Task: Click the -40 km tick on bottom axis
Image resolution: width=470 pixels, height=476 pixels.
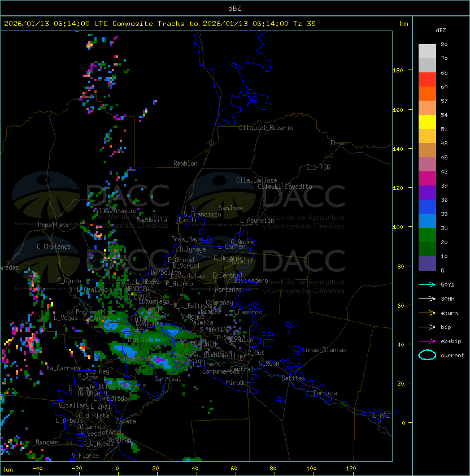Action: [37, 469]
